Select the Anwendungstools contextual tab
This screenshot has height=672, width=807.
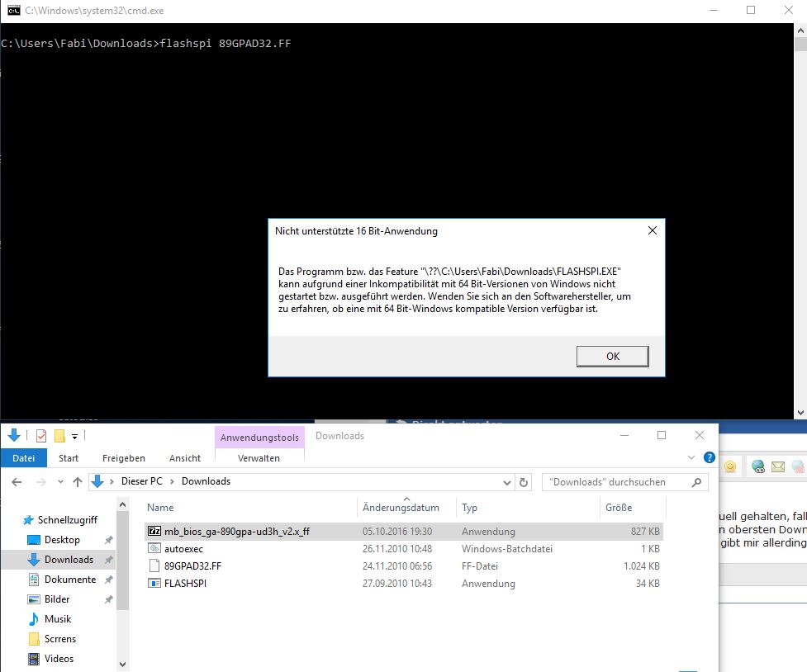click(x=259, y=438)
